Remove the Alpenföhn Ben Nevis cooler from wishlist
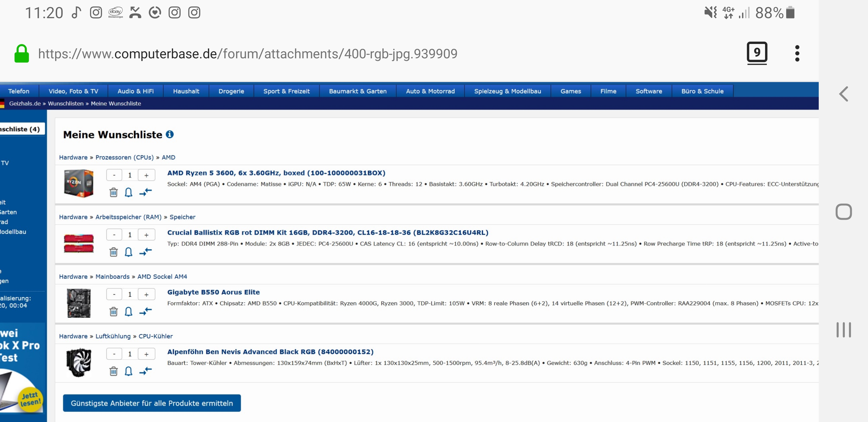868x422 pixels. 113,371
